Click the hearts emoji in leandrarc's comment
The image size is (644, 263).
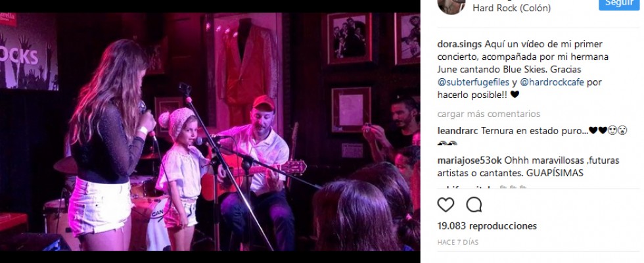pos(598,131)
